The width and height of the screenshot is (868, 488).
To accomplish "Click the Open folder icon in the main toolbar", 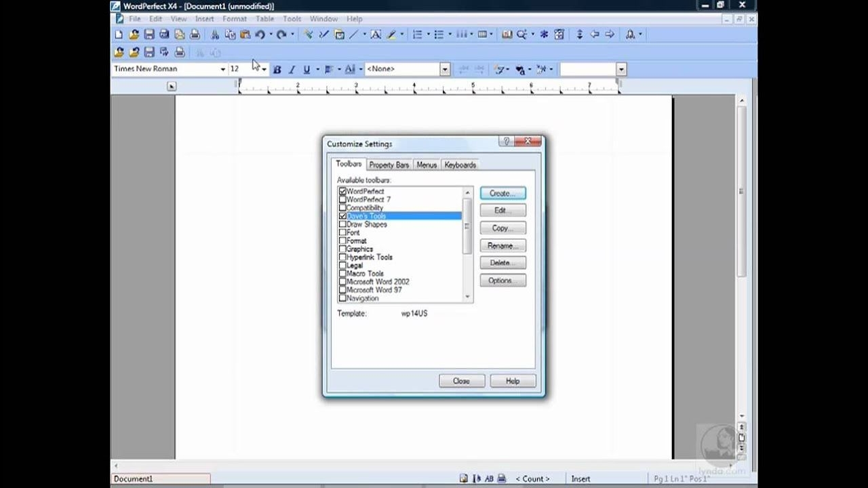I will pyautogui.click(x=134, y=35).
